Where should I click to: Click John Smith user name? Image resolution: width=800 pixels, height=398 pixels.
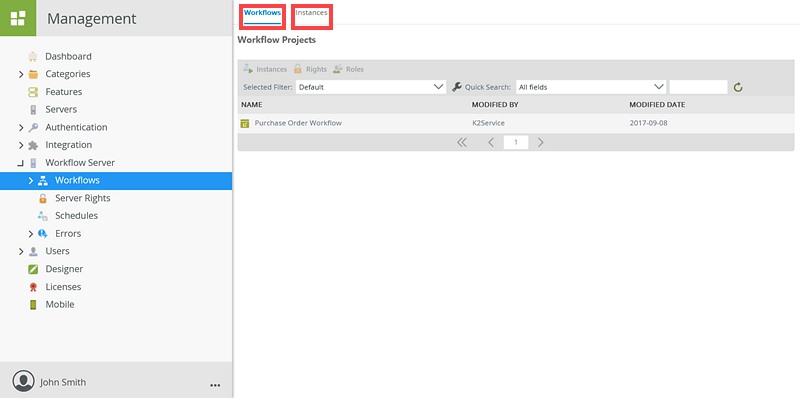(x=63, y=382)
